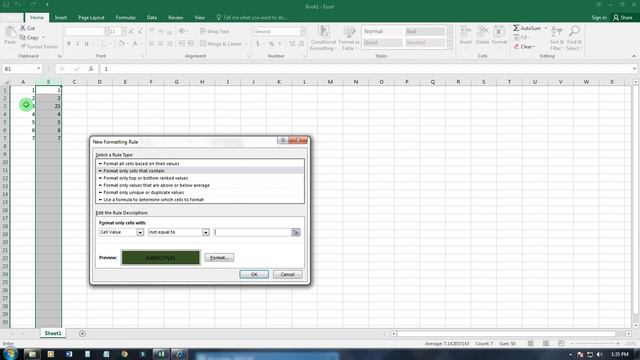Click Sign in at top right
The height and width of the screenshot is (360, 640).
click(599, 18)
